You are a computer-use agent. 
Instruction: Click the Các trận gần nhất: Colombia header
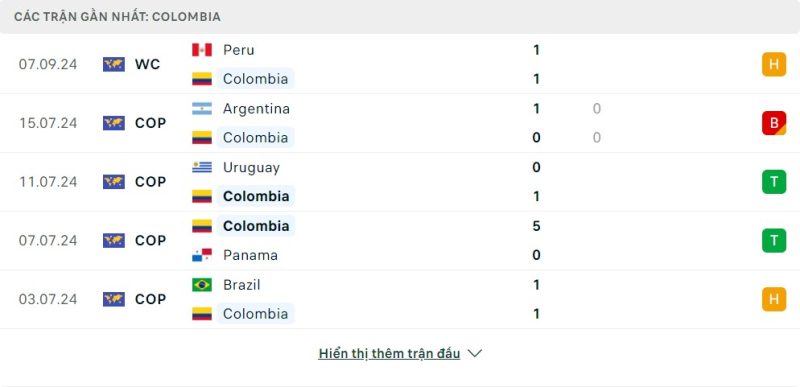117,17
